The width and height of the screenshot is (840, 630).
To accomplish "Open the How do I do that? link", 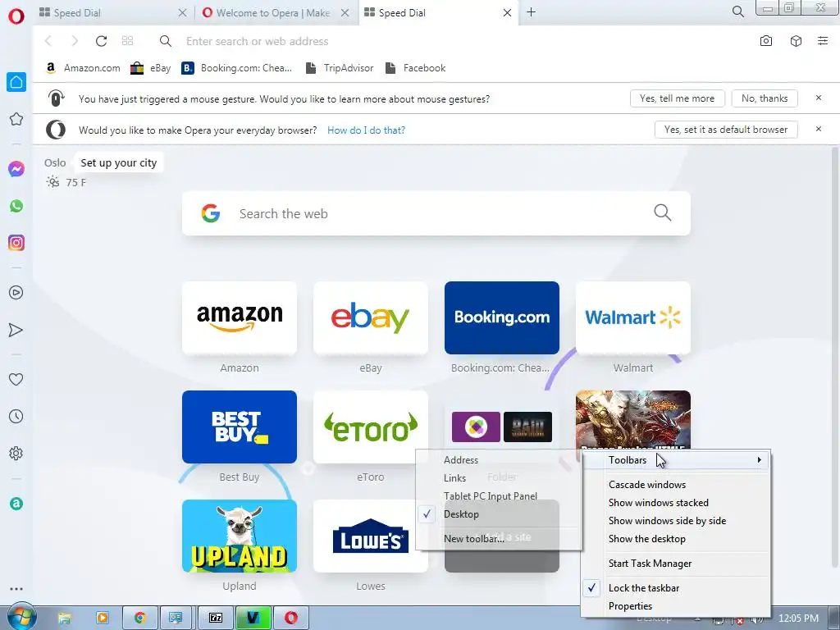I will point(366,130).
